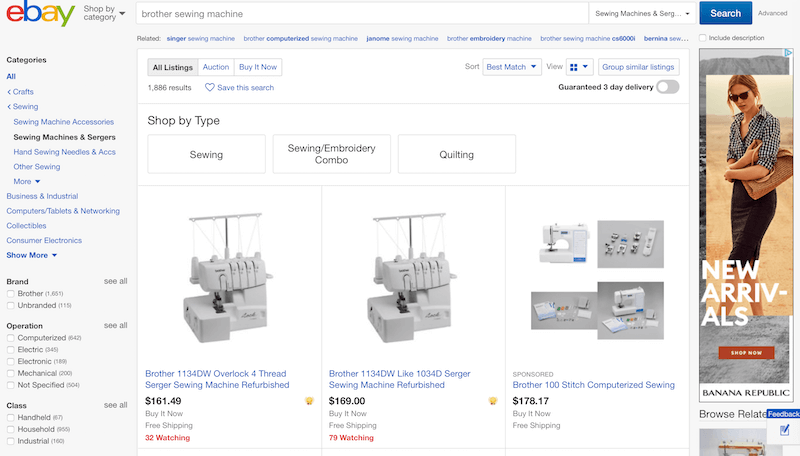This screenshot has width=800, height=456.
Task: Open Other Sewing category
Action: click(x=37, y=167)
